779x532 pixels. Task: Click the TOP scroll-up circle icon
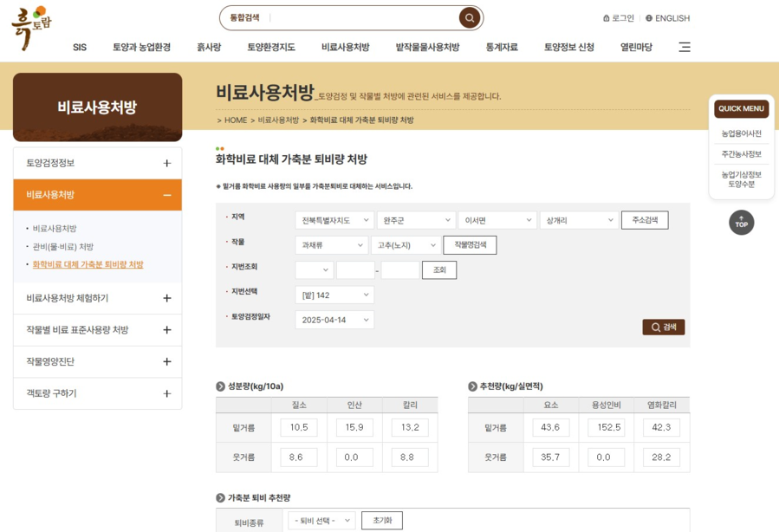741,223
